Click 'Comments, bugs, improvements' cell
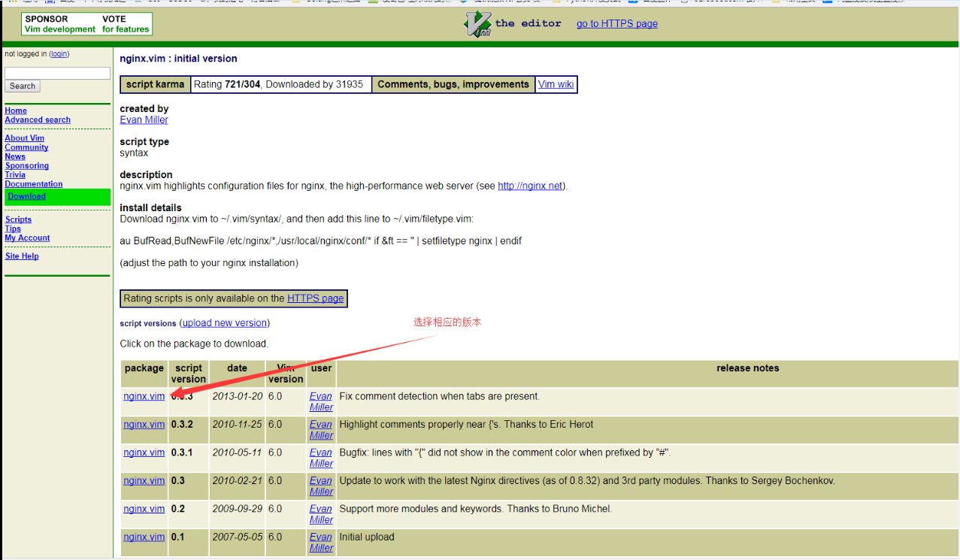 coord(453,84)
